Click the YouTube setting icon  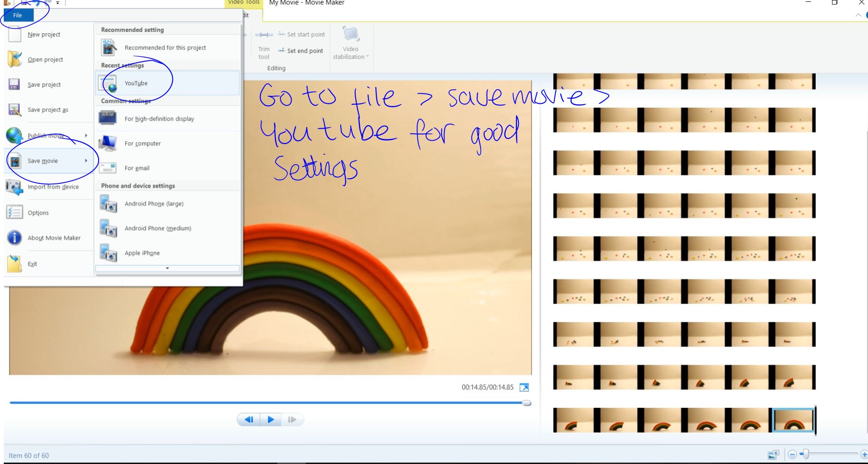(108, 83)
